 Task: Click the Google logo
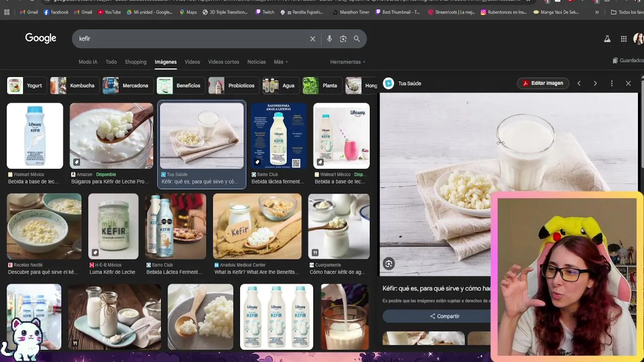[41, 38]
